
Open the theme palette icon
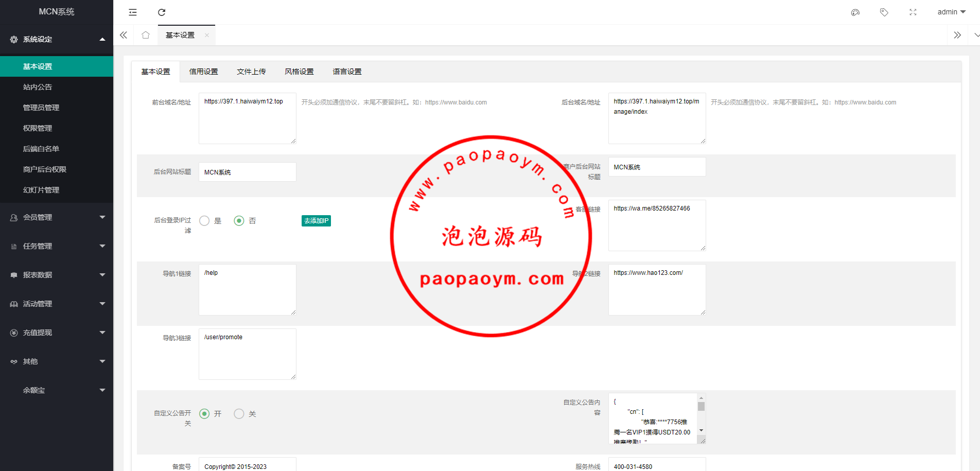855,12
